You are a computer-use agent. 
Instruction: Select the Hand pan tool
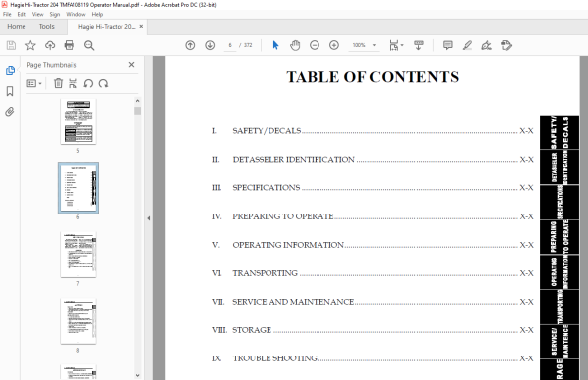(295, 45)
